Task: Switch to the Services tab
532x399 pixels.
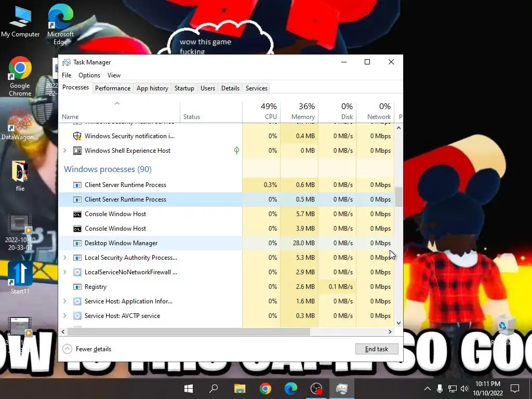Action: pos(257,88)
